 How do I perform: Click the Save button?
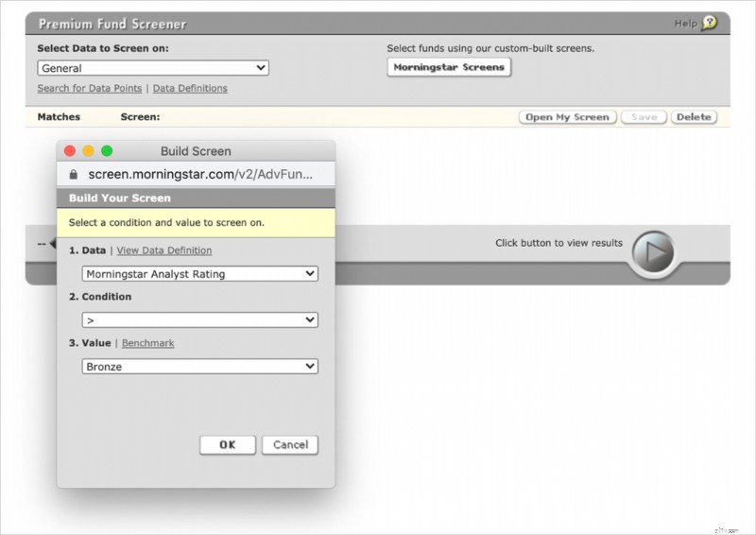click(644, 117)
